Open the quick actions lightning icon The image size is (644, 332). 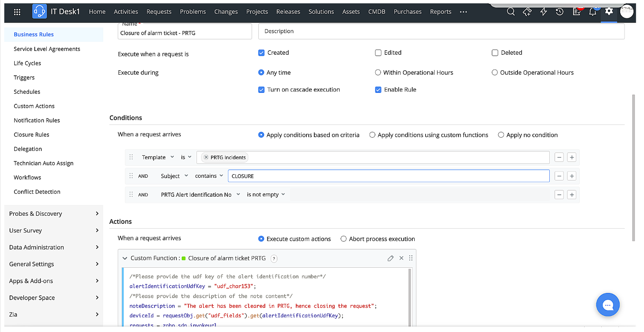(543, 12)
